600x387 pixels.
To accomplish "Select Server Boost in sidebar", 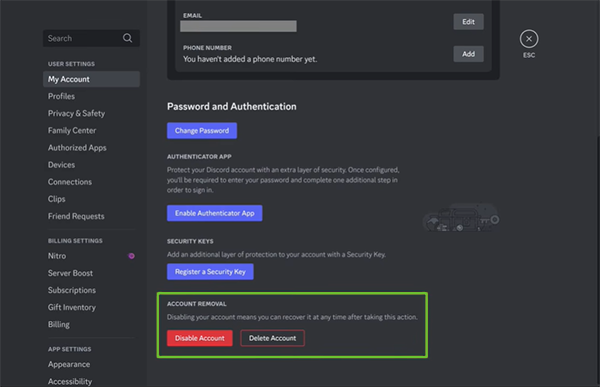I will pyautogui.click(x=91, y=273).
